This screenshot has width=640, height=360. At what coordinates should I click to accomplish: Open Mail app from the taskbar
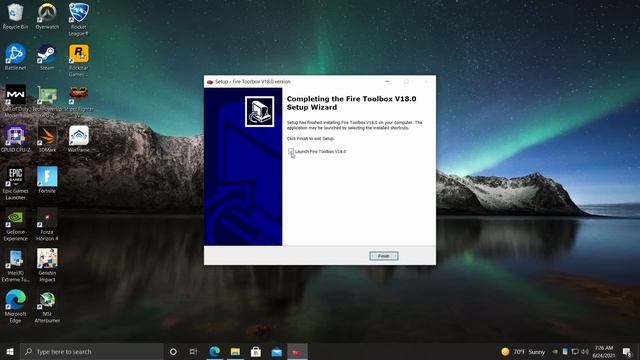[x=277, y=351]
